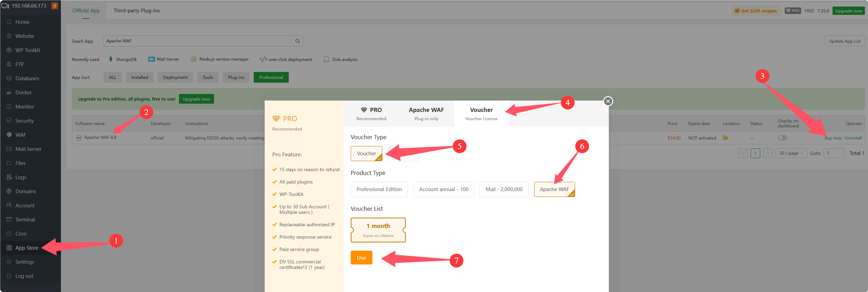868x292 pixels.
Task: Toggle Display on dashboard for Apache WAF
Action: [x=783, y=138]
